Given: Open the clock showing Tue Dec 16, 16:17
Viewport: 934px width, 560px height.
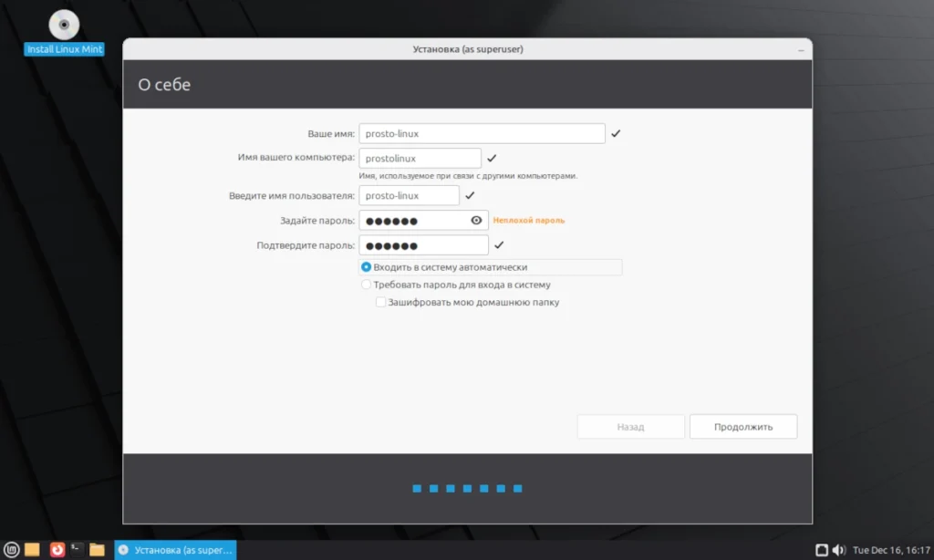Looking at the screenshot, I should click(x=891, y=550).
